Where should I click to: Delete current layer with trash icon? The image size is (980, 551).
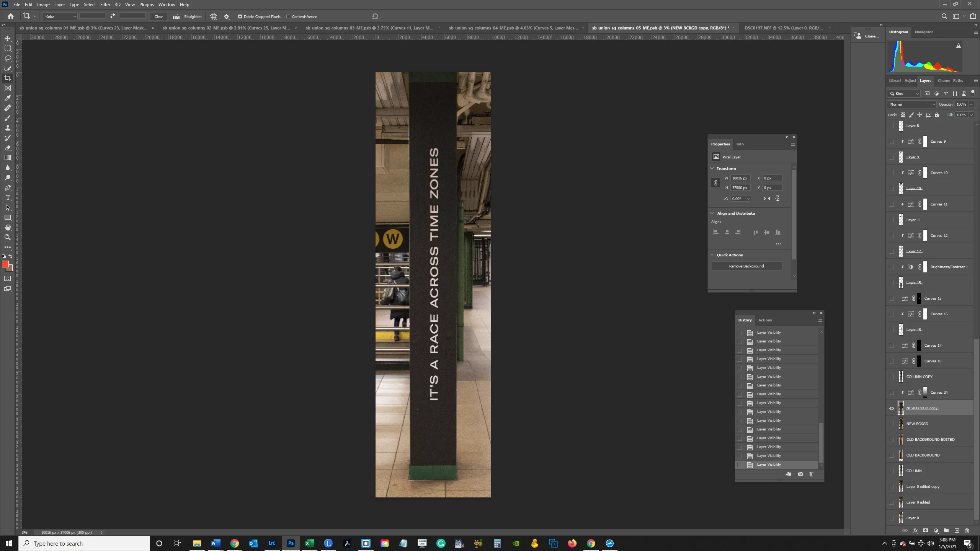(x=967, y=531)
